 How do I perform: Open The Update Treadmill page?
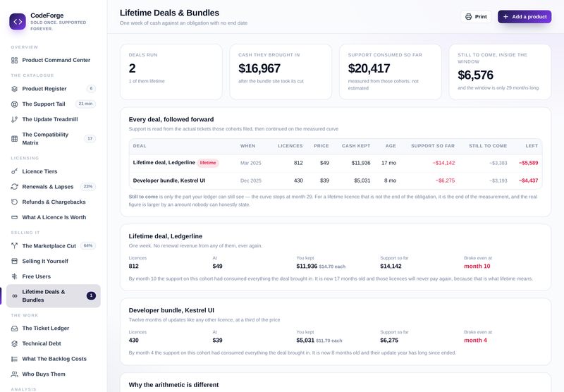[54, 119]
